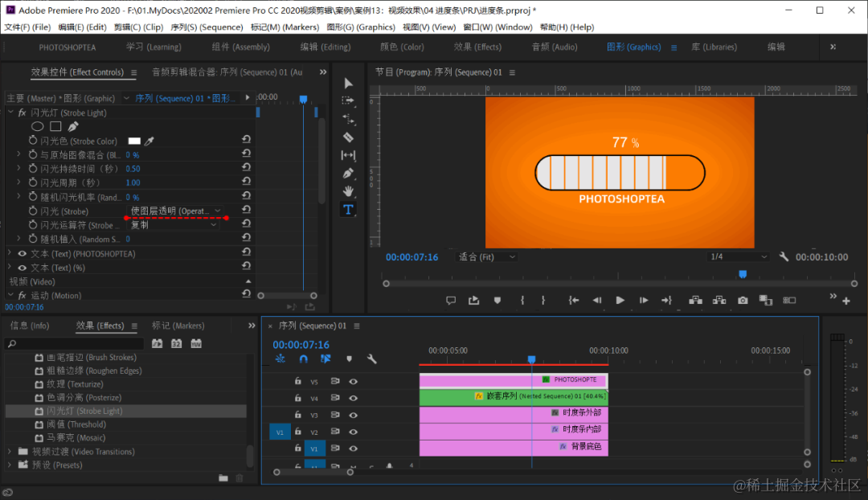Viewport: 868px width, 500px height.
Task: Export frame with camera icon
Action: (x=743, y=301)
